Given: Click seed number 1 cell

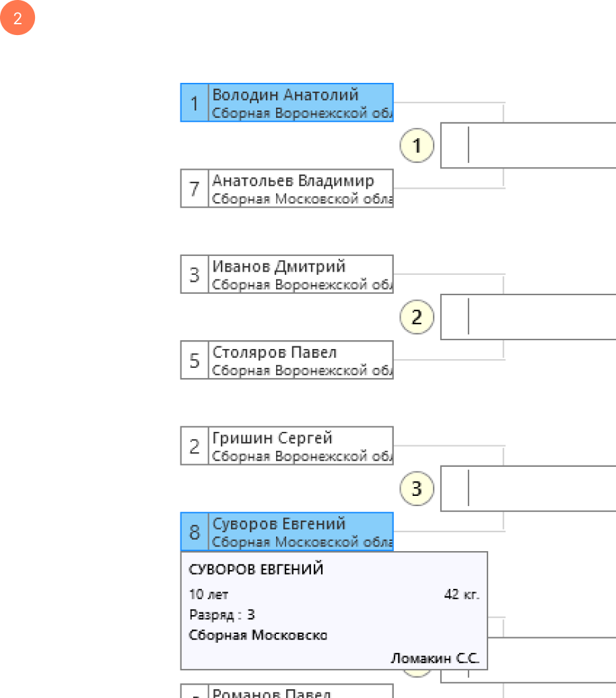Looking at the screenshot, I should tap(195, 103).
